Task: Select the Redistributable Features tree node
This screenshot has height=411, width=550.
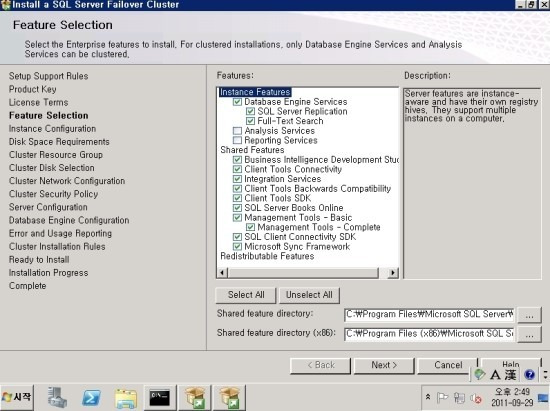Action: pyautogui.click(x=267, y=256)
